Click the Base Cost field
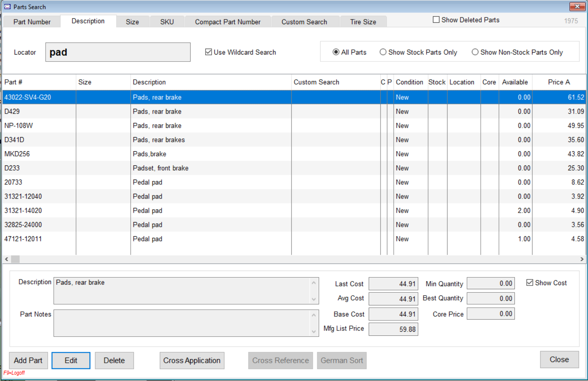Screen dimensions: 588x381 [393, 314]
